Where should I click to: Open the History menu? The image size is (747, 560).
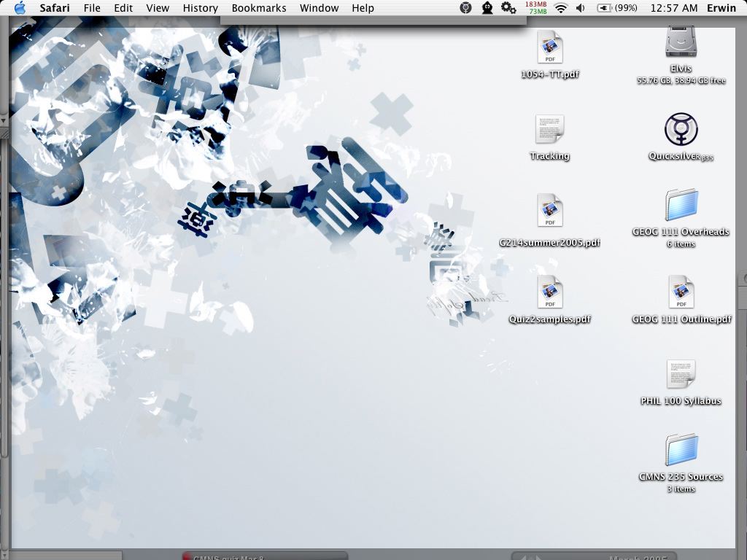pos(200,8)
